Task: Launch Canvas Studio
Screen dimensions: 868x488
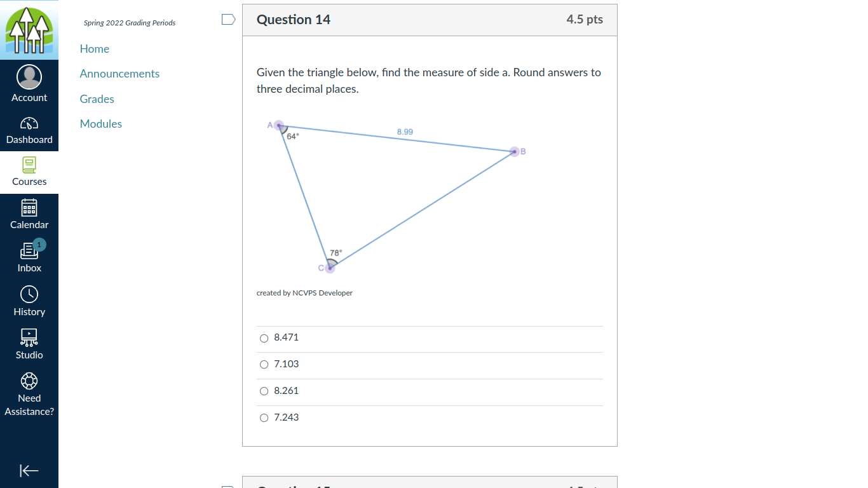Action: (x=29, y=343)
